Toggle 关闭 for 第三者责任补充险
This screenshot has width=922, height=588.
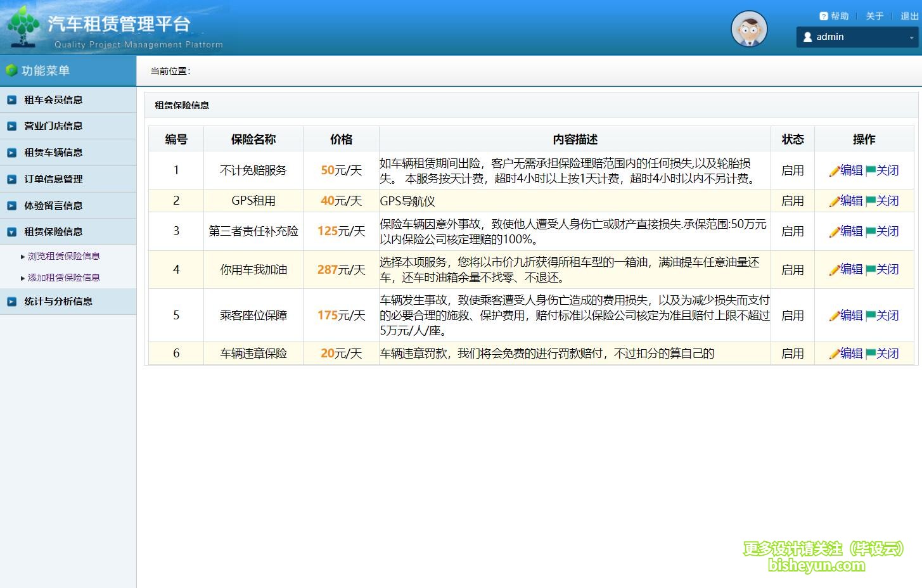pyautogui.click(x=888, y=231)
